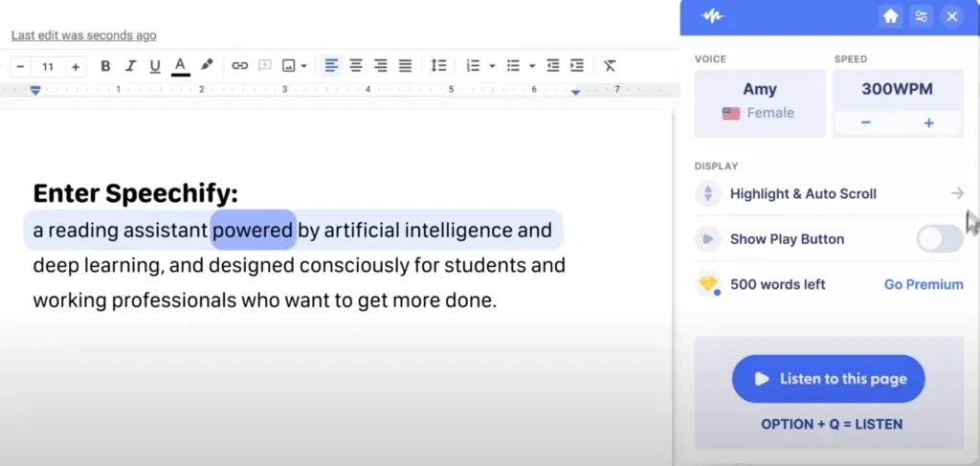Toggle underline formatting
Image resolution: width=980 pixels, height=466 pixels.
coord(155,66)
